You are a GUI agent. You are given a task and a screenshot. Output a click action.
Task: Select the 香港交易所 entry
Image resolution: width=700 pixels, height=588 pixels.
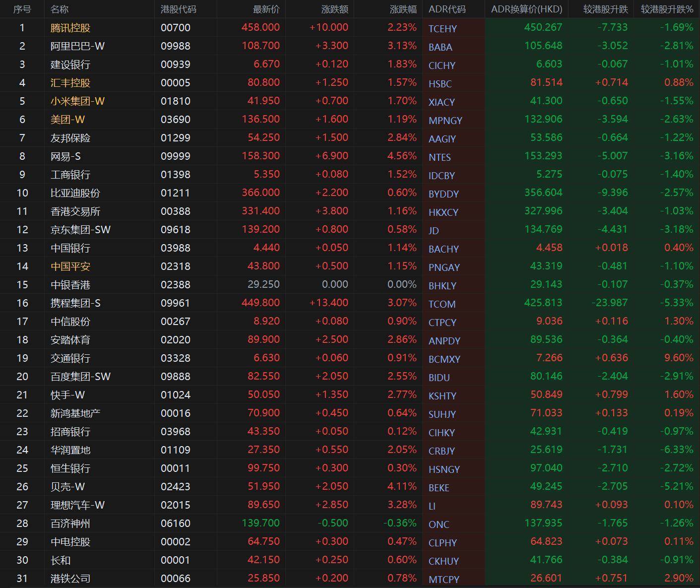point(75,211)
